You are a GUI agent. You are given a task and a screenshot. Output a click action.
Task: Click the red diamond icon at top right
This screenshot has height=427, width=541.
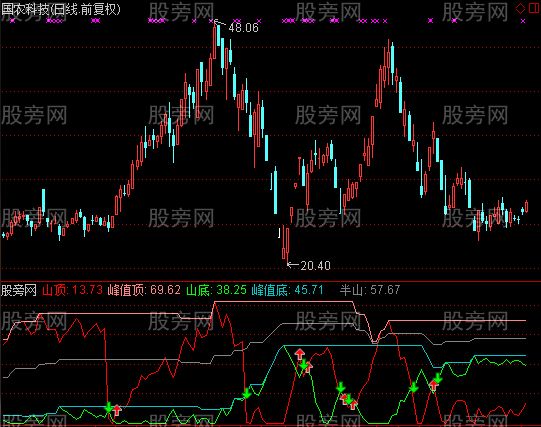pos(520,9)
